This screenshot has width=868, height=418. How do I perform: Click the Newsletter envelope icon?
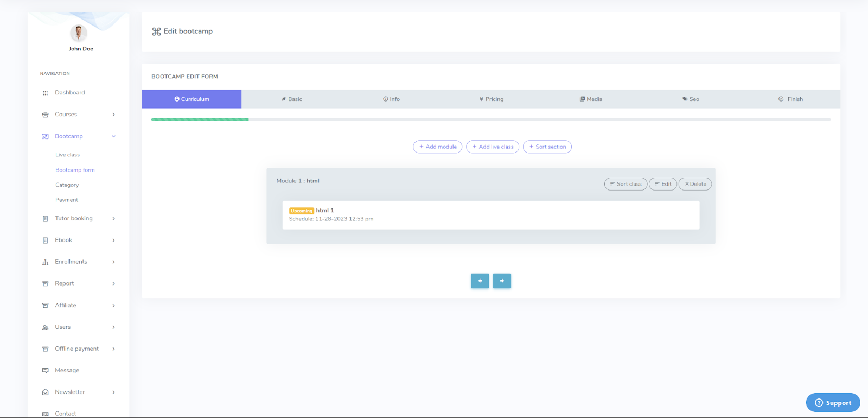[45, 392]
